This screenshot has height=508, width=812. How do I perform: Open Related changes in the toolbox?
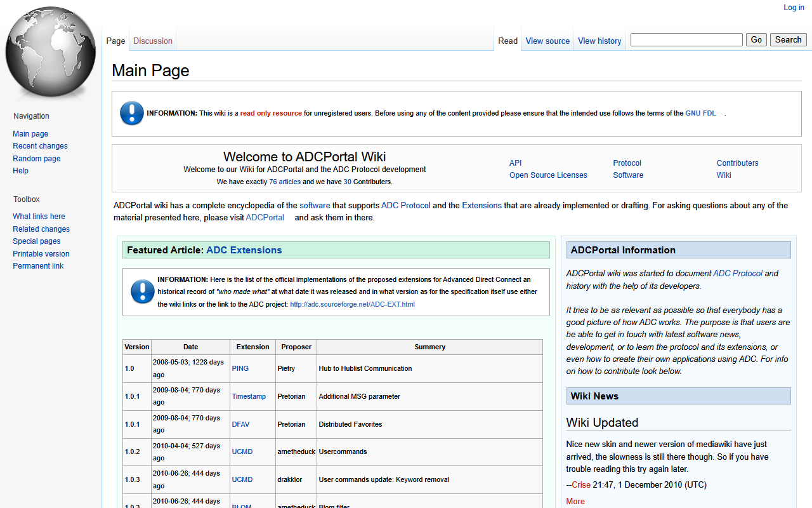[x=41, y=229]
